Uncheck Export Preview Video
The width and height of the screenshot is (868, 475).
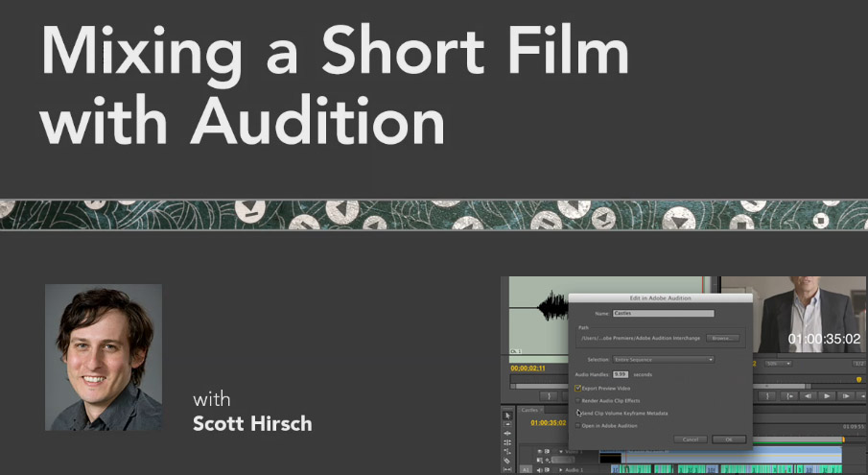(578, 388)
